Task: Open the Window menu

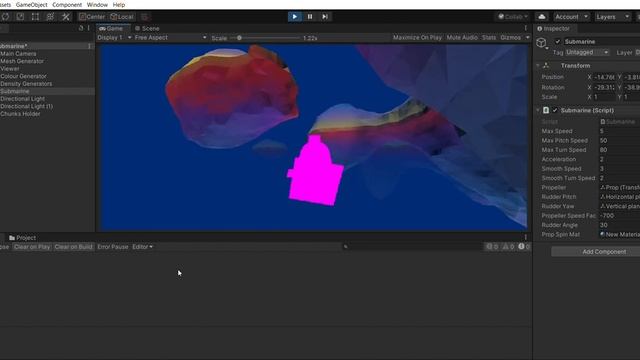Action: pyautogui.click(x=97, y=5)
